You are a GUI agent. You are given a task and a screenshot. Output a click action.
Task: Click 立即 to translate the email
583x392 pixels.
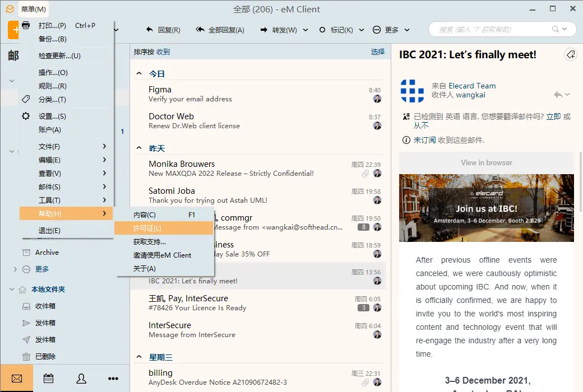pos(553,116)
